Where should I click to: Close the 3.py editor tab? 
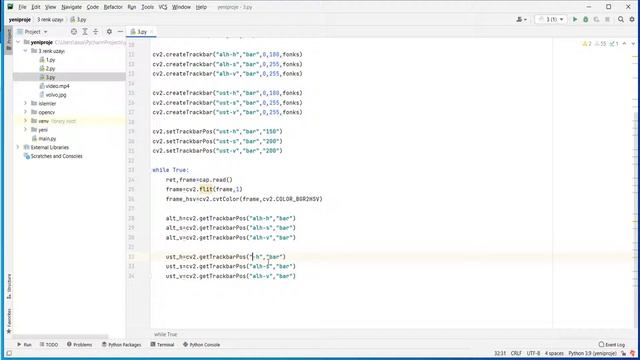click(152, 31)
